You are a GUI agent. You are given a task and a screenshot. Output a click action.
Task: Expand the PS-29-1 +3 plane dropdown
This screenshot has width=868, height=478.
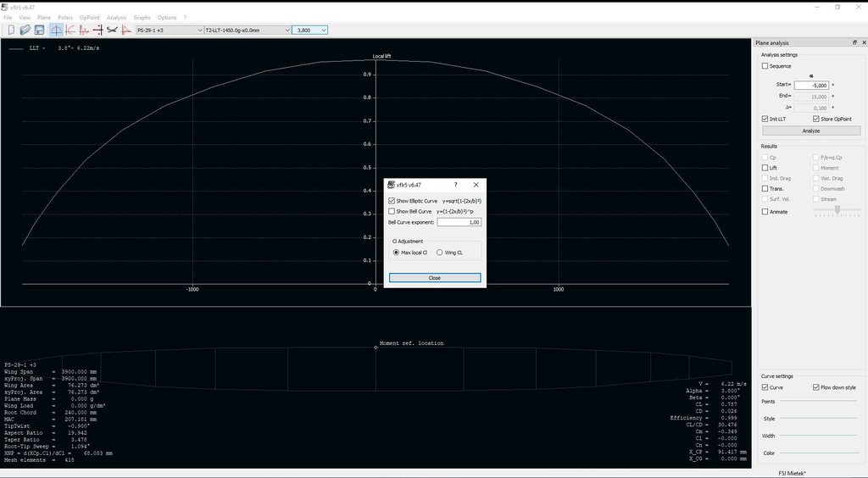(x=167, y=30)
